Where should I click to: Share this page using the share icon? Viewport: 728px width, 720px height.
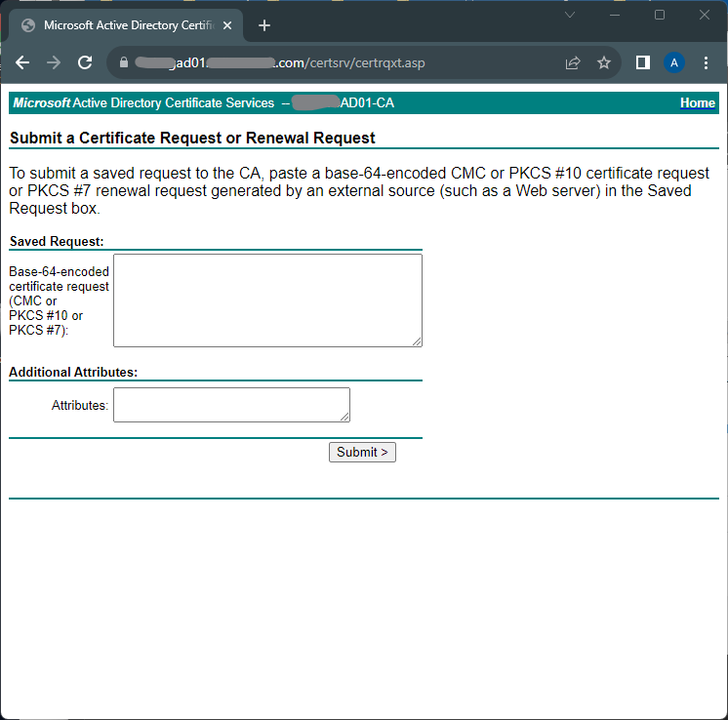pos(573,62)
